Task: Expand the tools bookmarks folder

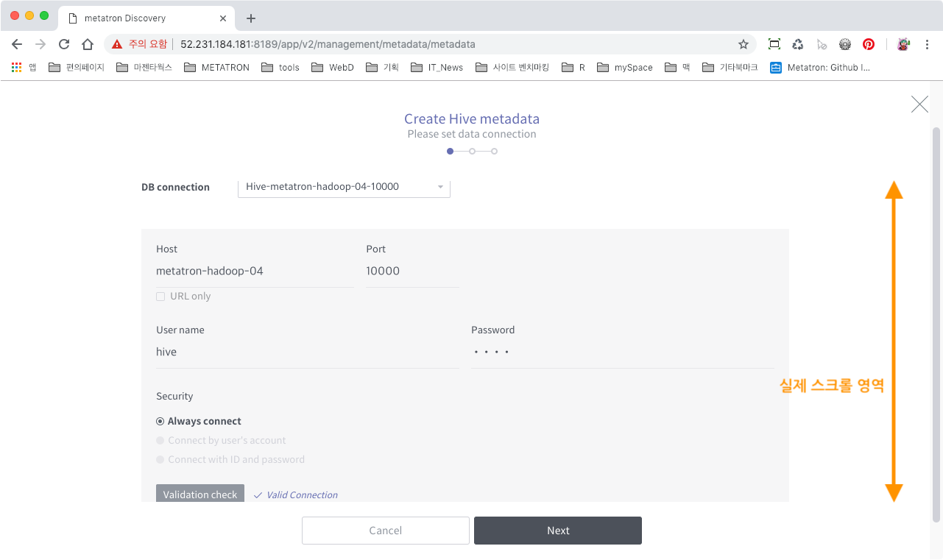Action: pos(280,67)
